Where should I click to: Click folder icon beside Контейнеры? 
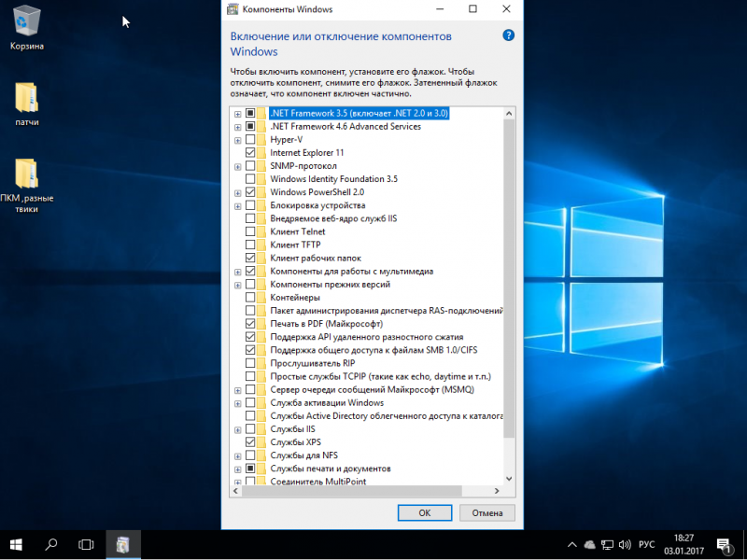pyautogui.click(x=261, y=298)
